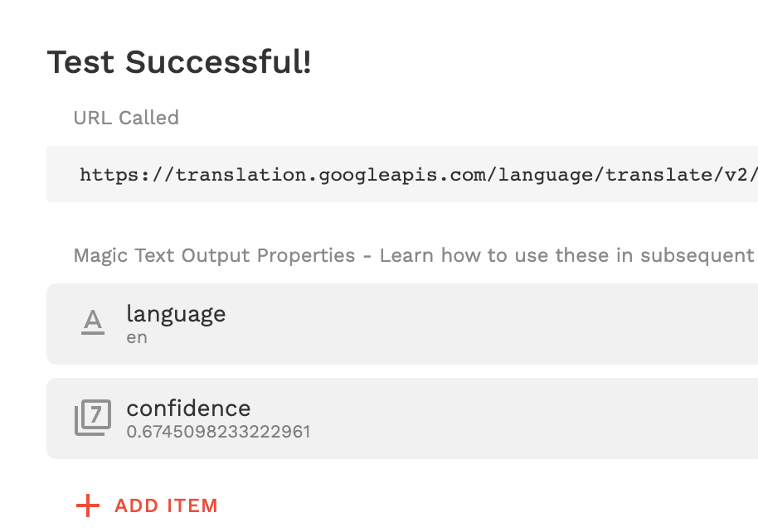The width and height of the screenshot is (758, 532).
Task: Click the 'en' language value
Action: coord(137,337)
